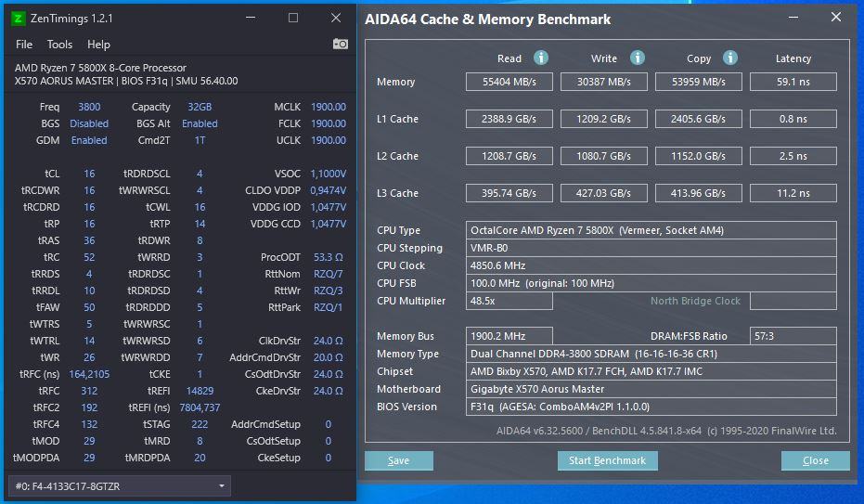This screenshot has height=504, width=864.
Task: Click the Capacity value 32GB
Action: pyautogui.click(x=200, y=107)
